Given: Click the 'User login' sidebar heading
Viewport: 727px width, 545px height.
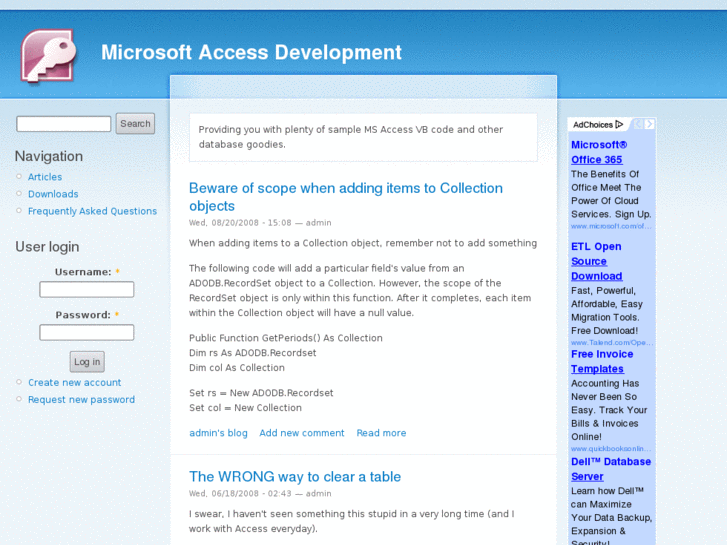Looking at the screenshot, I should (47, 247).
